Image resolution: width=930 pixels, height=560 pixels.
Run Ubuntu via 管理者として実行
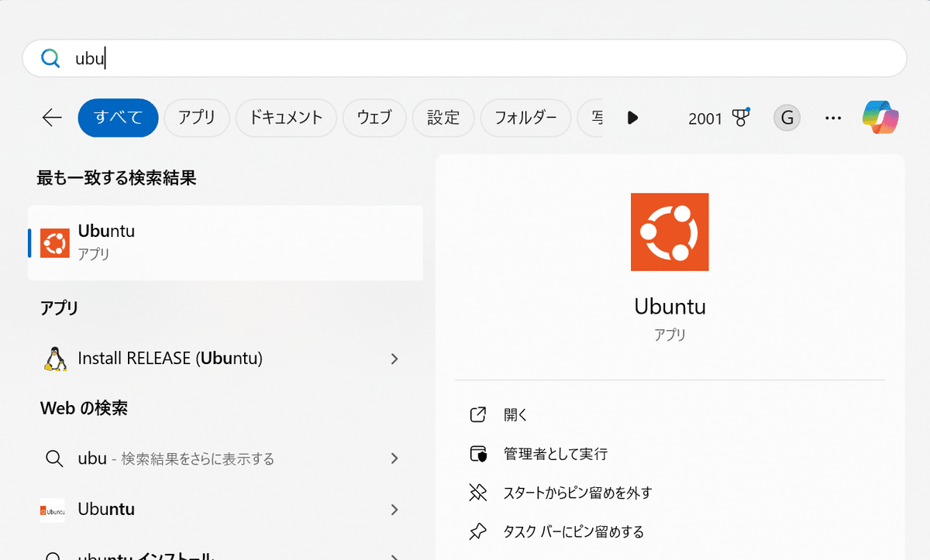(555, 454)
